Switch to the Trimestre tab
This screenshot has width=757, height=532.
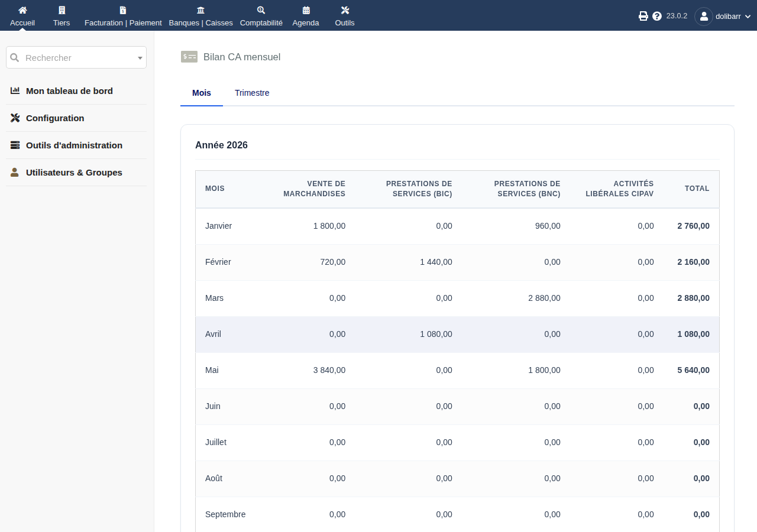point(252,93)
